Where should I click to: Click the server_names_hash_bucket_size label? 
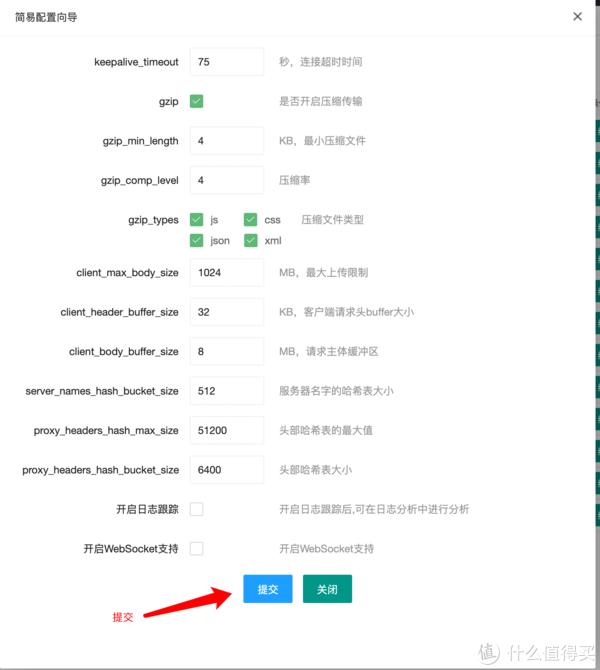(x=102, y=391)
